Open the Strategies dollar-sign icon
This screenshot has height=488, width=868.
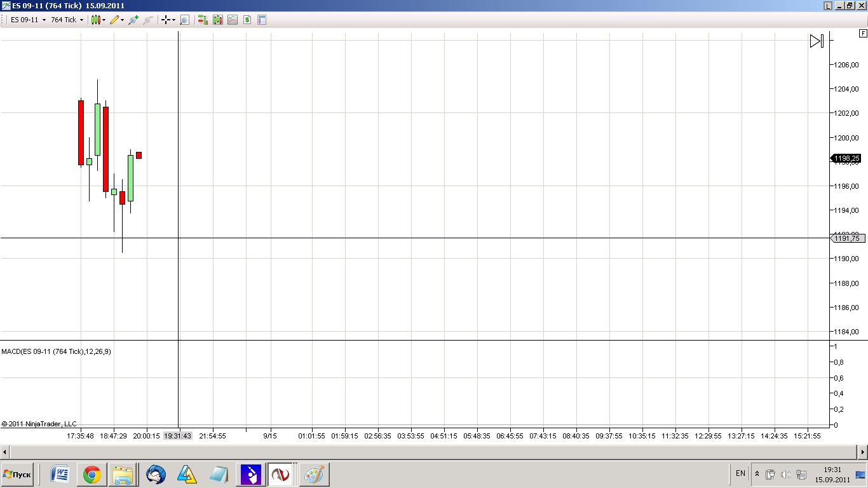[247, 20]
